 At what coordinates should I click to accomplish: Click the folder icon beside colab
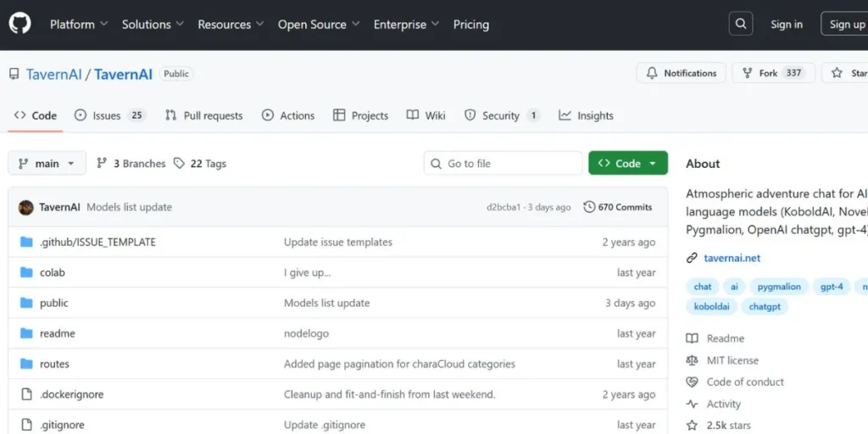(26, 272)
